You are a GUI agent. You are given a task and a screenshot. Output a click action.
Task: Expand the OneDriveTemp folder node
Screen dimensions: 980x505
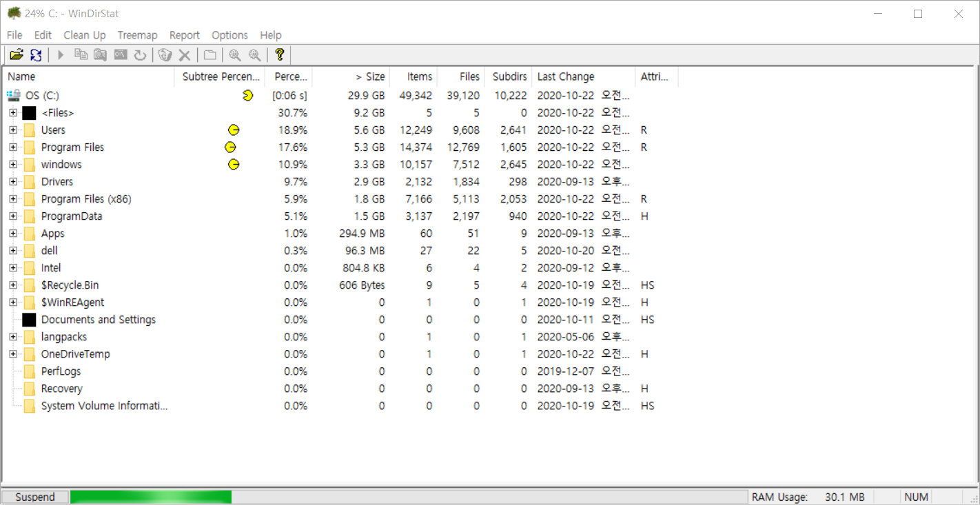[13, 353]
